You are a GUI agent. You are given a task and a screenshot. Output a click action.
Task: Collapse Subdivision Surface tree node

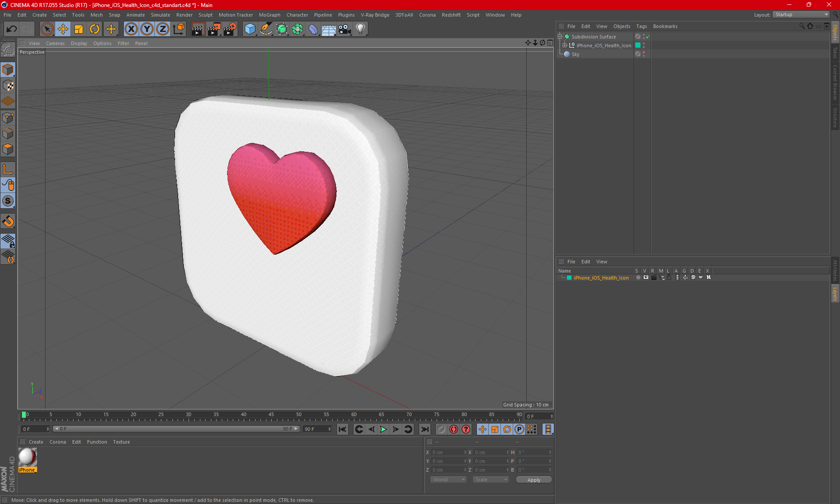(x=560, y=37)
